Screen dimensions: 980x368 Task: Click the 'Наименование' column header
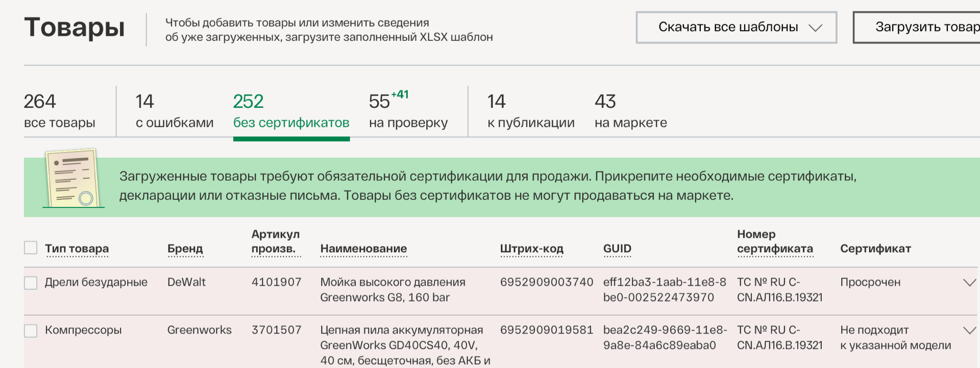point(363,249)
